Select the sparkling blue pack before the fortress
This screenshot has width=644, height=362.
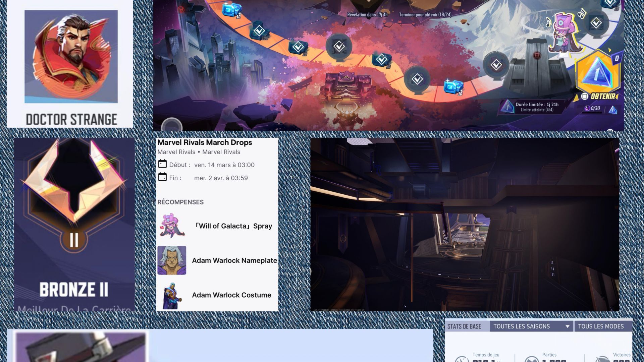pyautogui.click(x=453, y=87)
